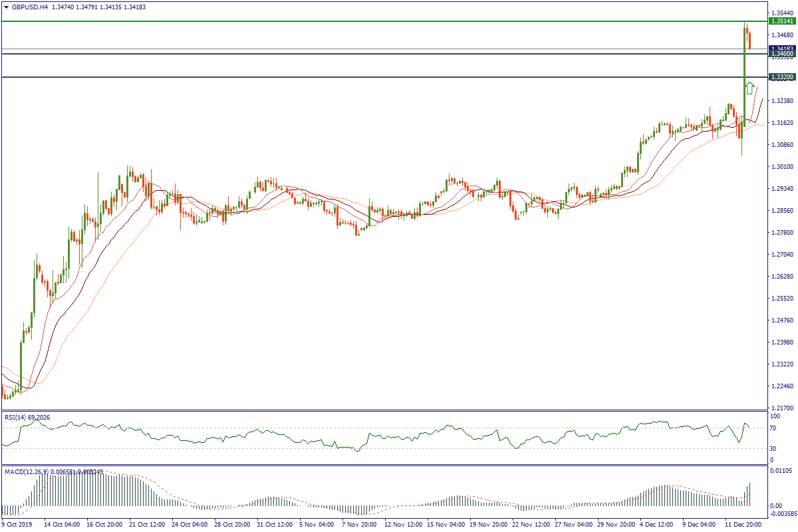This screenshot has height=532, width=798.
Task: Click the green up arrow marker
Action: point(749,88)
